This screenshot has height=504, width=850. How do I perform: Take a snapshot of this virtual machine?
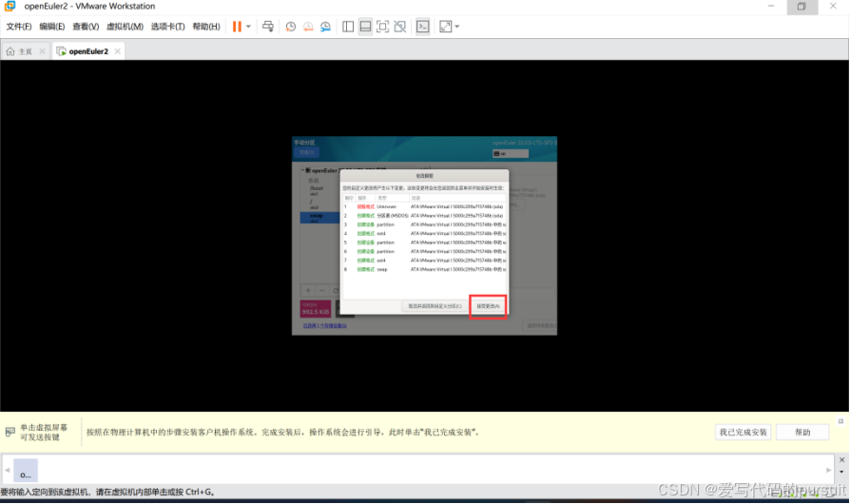[x=291, y=27]
